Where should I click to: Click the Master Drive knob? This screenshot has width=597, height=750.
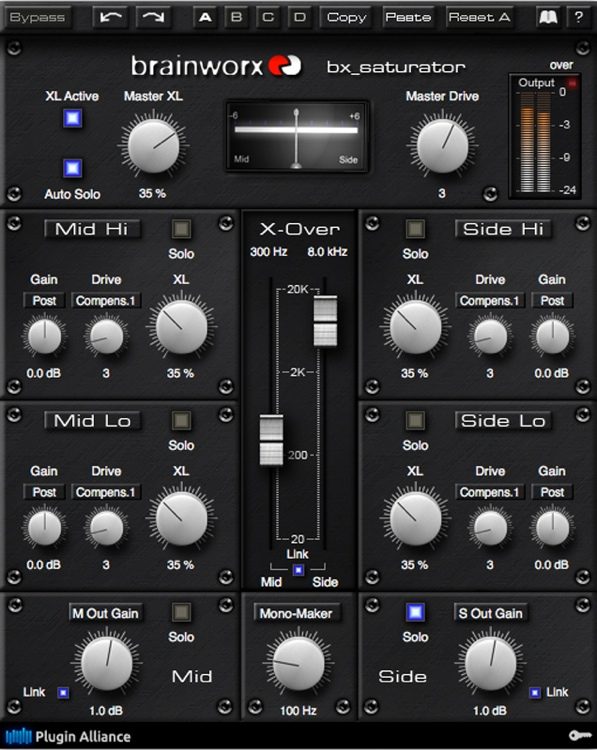442,146
